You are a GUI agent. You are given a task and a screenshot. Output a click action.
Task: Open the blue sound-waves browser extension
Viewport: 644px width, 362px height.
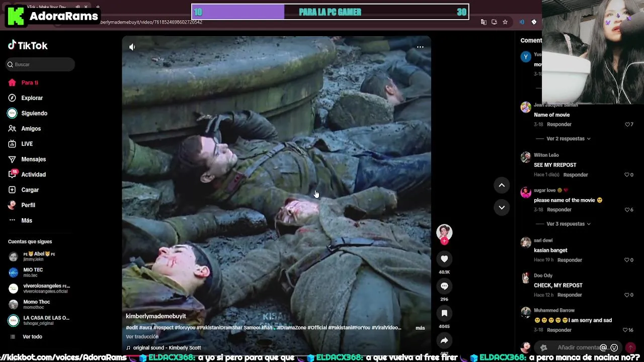coord(522,22)
